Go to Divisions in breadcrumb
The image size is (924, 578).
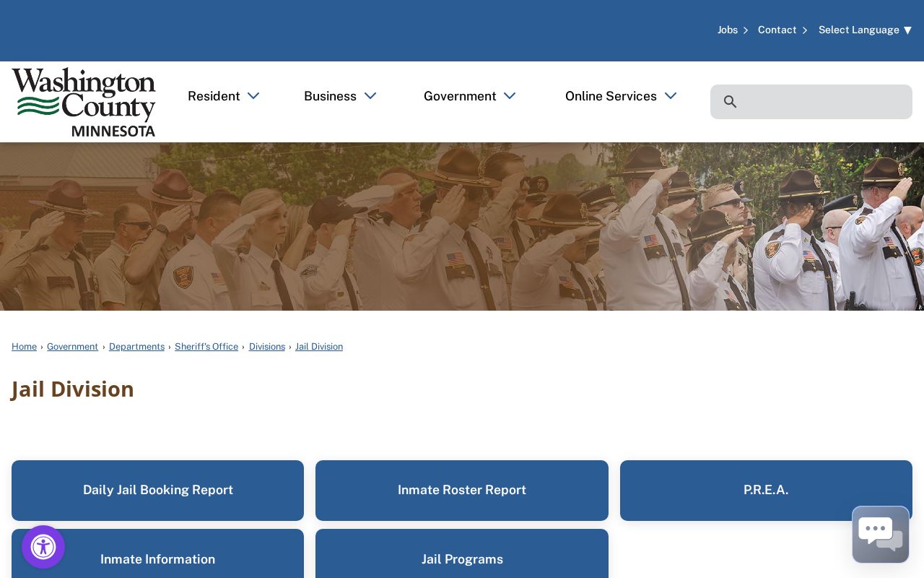(x=267, y=347)
